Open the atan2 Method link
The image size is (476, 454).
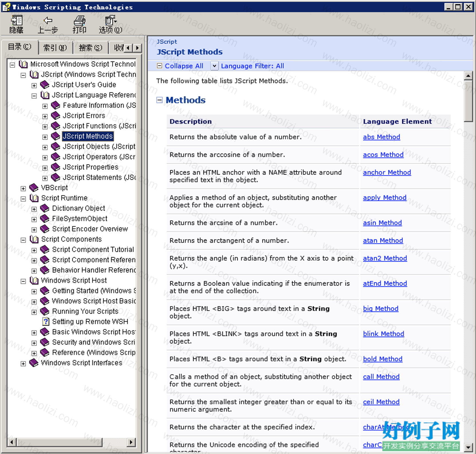coord(385,258)
